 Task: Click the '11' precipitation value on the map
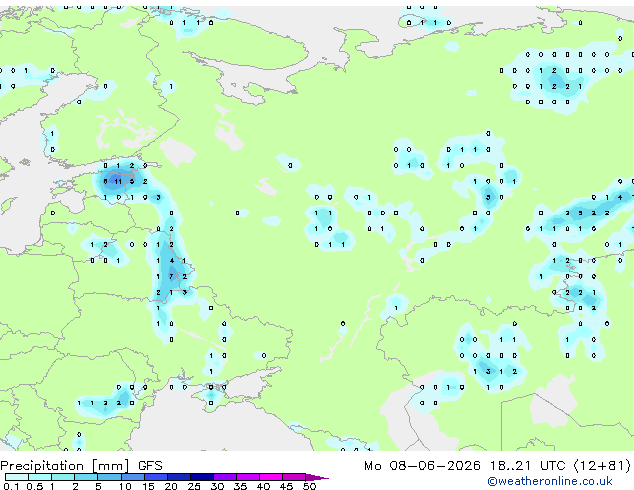(118, 182)
